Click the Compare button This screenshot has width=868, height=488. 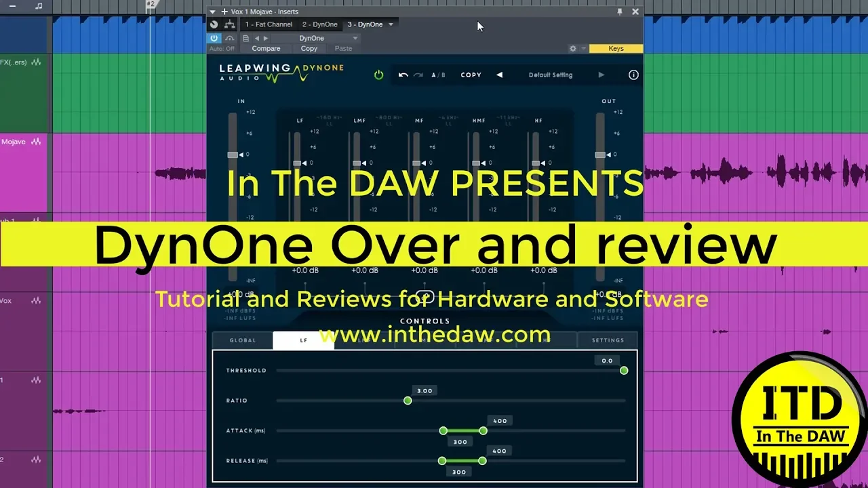pyautogui.click(x=266, y=49)
